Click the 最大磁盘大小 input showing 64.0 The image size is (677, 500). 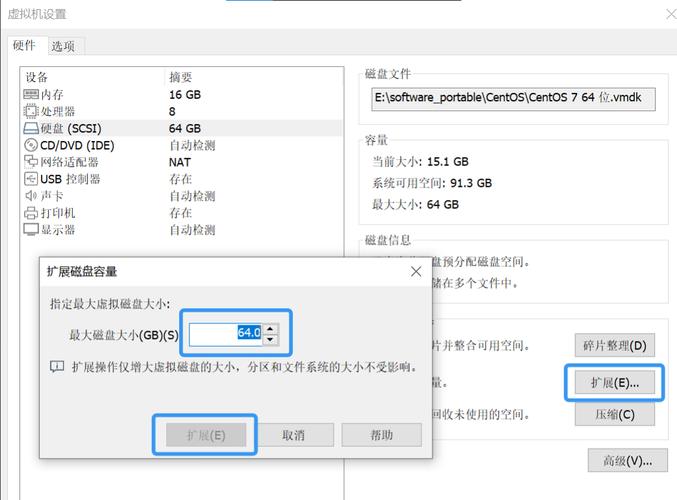tap(225, 333)
